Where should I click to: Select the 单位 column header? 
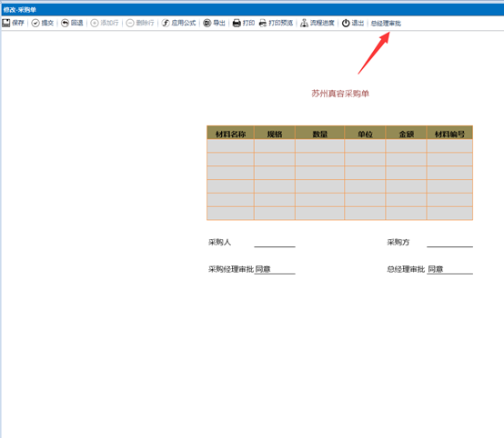pos(365,134)
